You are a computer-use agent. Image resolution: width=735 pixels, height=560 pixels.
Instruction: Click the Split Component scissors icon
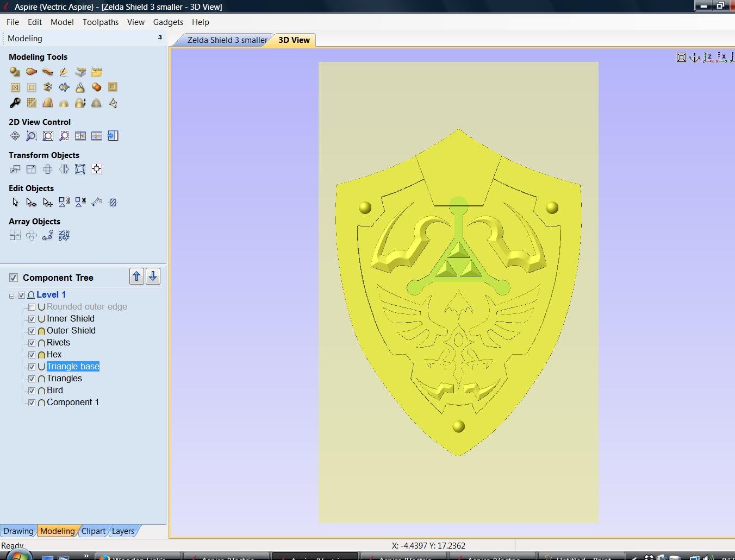click(47, 87)
